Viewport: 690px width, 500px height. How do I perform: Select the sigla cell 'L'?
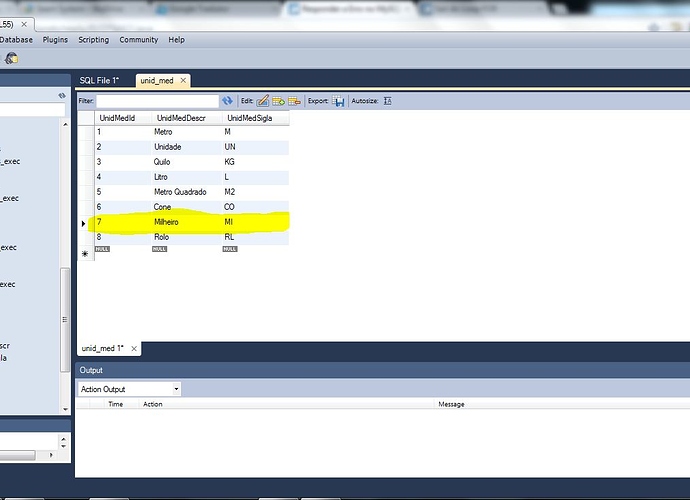[x=255, y=177]
